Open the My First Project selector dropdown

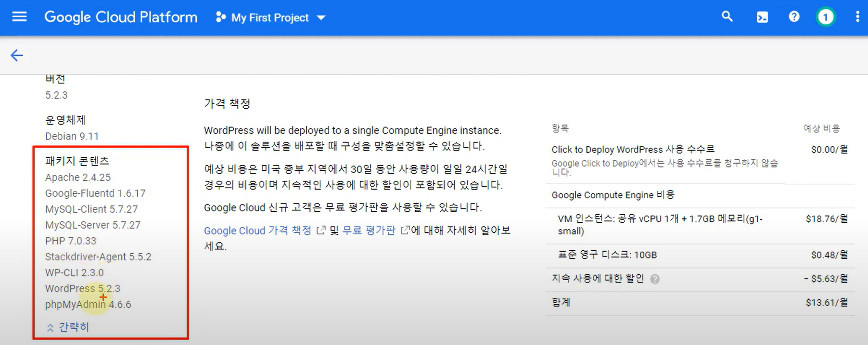click(271, 18)
